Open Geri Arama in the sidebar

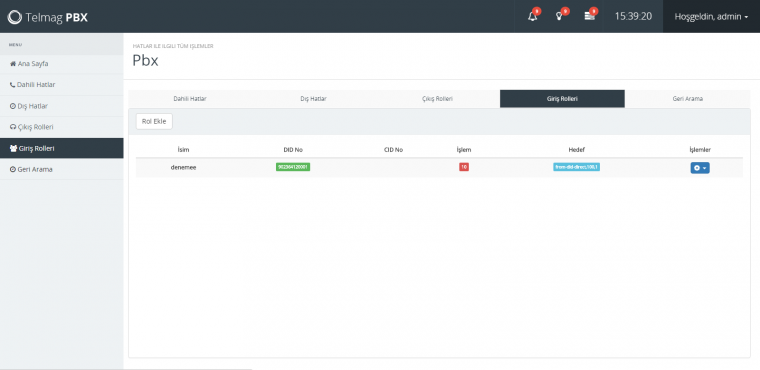pos(62,169)
